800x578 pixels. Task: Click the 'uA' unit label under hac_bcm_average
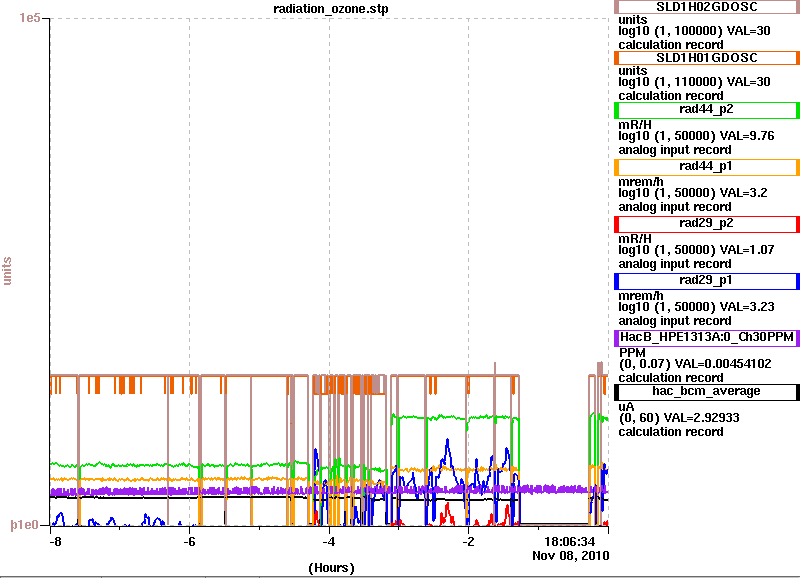click(626, 407)
